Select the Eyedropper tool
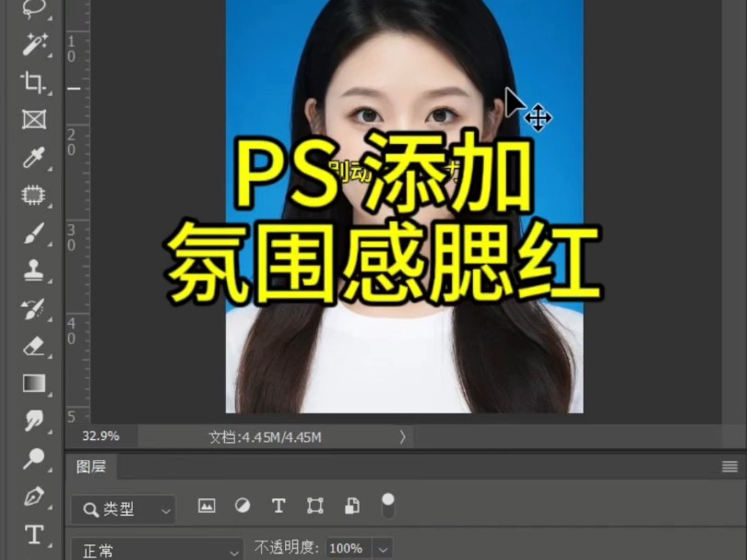 coord(32,157)
